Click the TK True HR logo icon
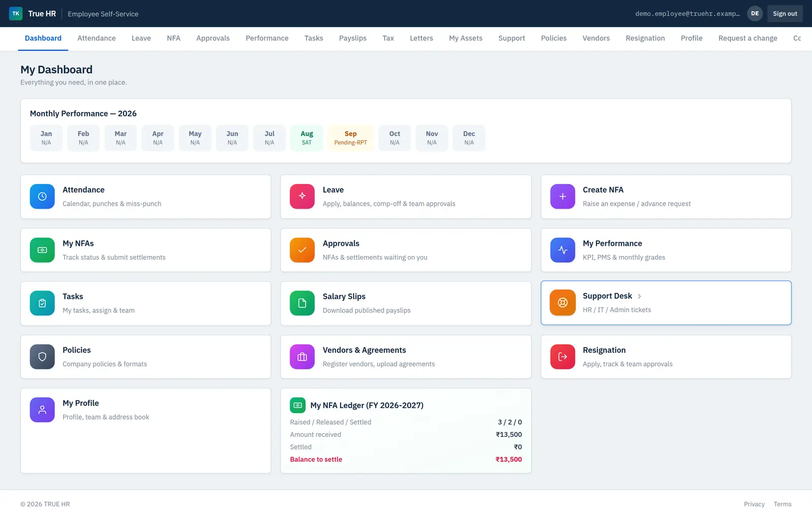Image resolution: width=812 pixels, height=508 pixels. [x=16, y=14]
